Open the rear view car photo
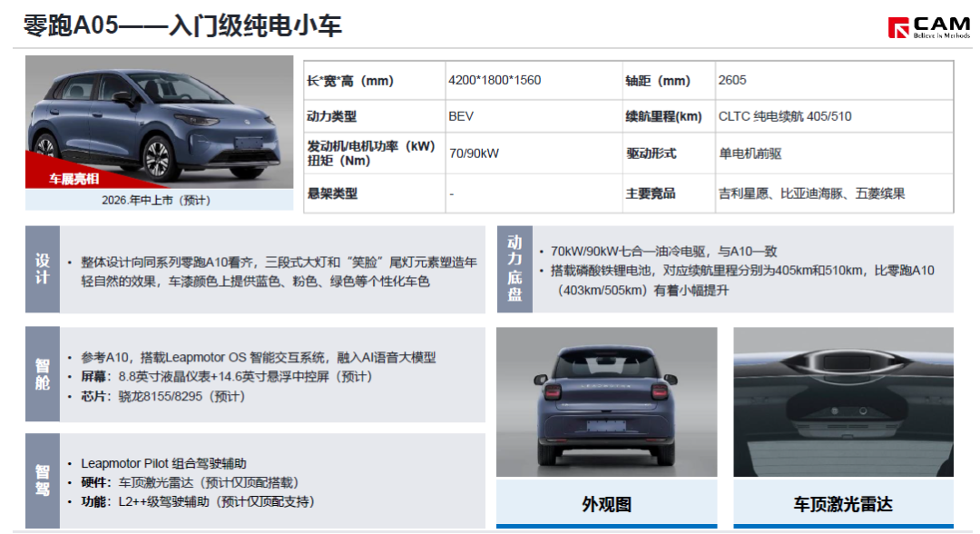Screen dimensions: 980x534 [607, 402]
